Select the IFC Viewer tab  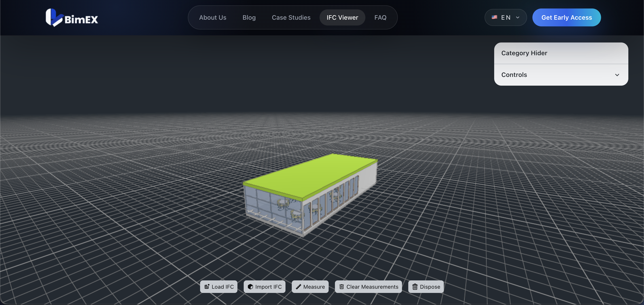(342, 17)
